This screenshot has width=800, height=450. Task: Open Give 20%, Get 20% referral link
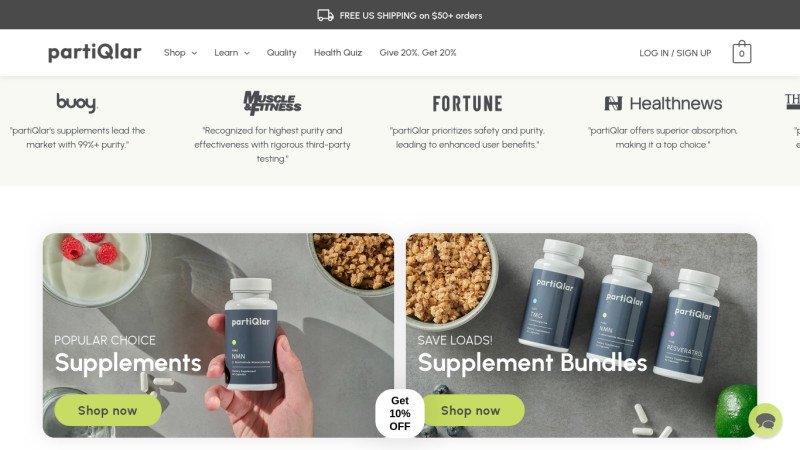pyautogui.click(x=418, y=53)
